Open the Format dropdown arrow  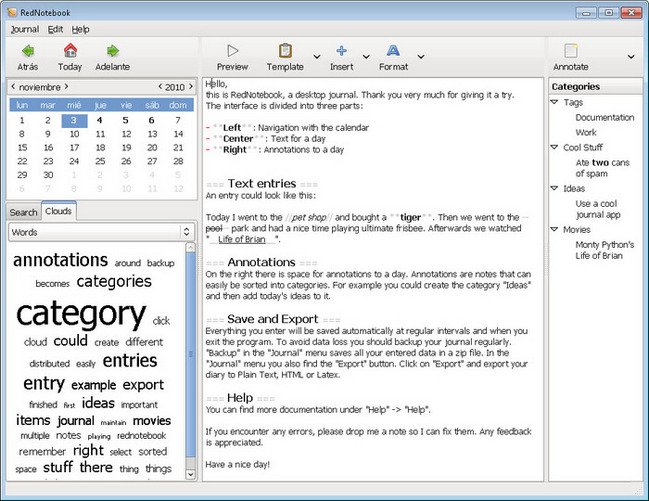pos(421,56)
